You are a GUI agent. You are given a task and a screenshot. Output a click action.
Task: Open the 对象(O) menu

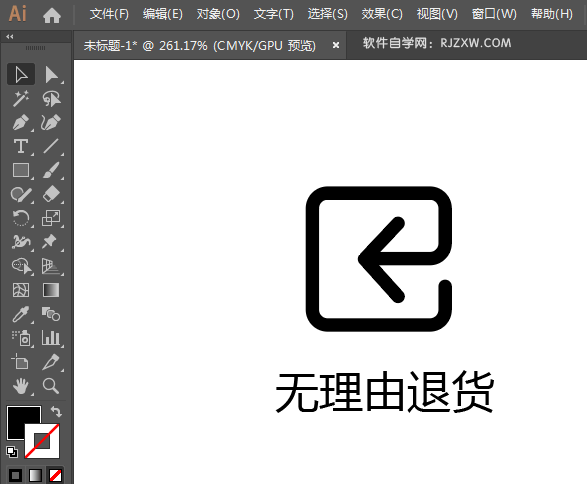pos(218,14)
